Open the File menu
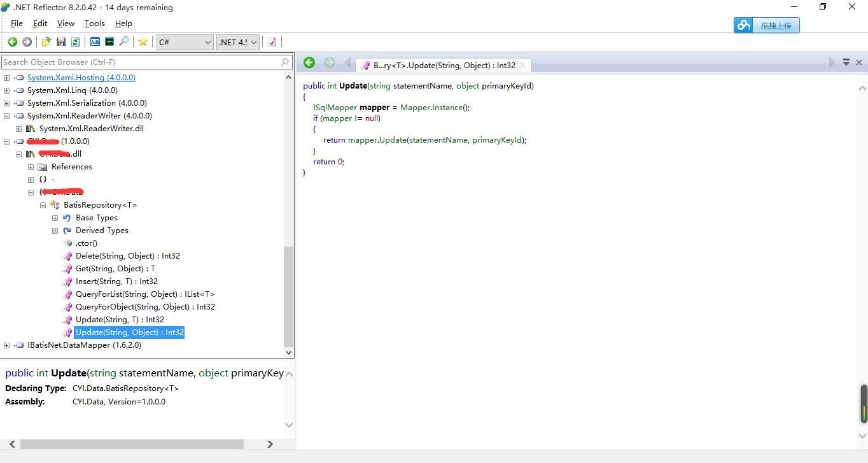This screenshot has width=868, height=463. (x=17, y=24)
